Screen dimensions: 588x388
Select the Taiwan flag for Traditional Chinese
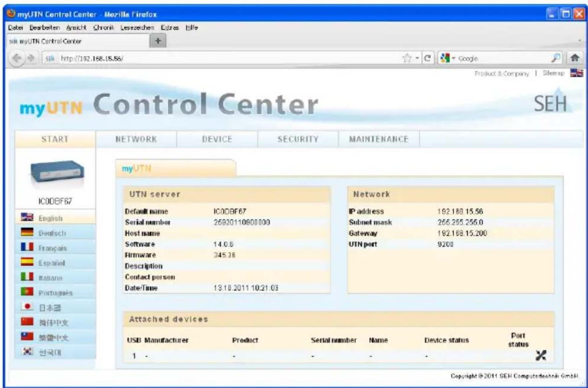pos(27,336)
